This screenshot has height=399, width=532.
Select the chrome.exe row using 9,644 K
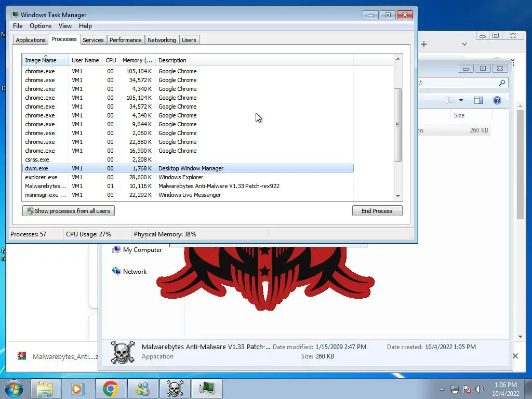click(188, 124)
